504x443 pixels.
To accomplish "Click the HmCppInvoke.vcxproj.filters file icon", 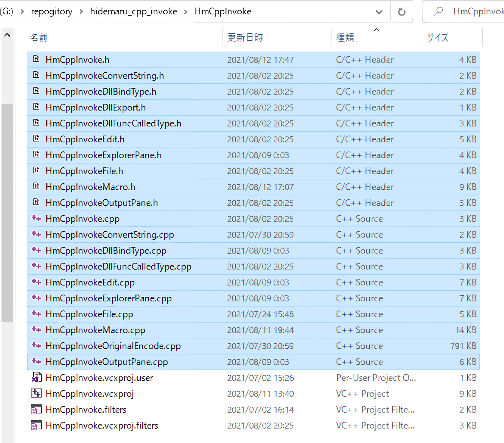I will point(36,425).
